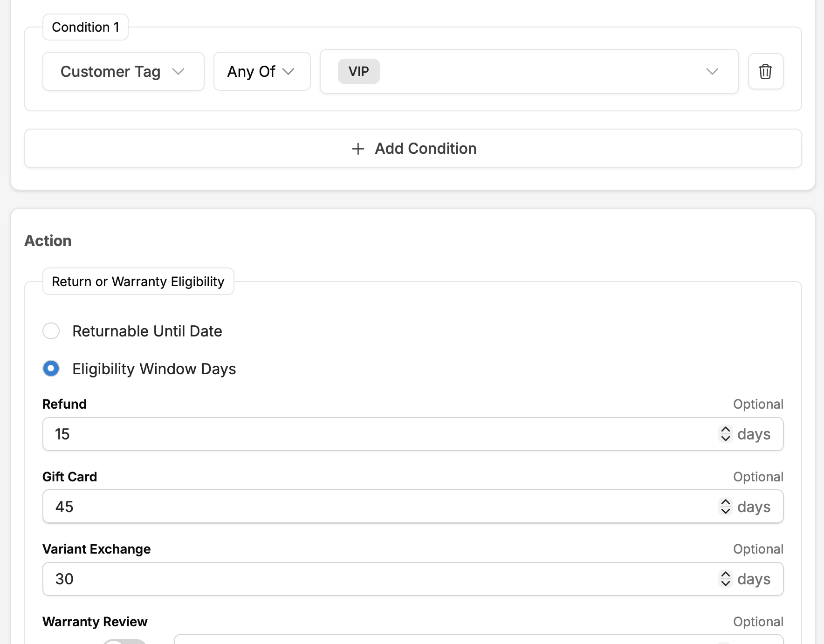The image size is (824, 644).
Task: Expand the VIP tag value selector
Action: click(x=529, y=71)
